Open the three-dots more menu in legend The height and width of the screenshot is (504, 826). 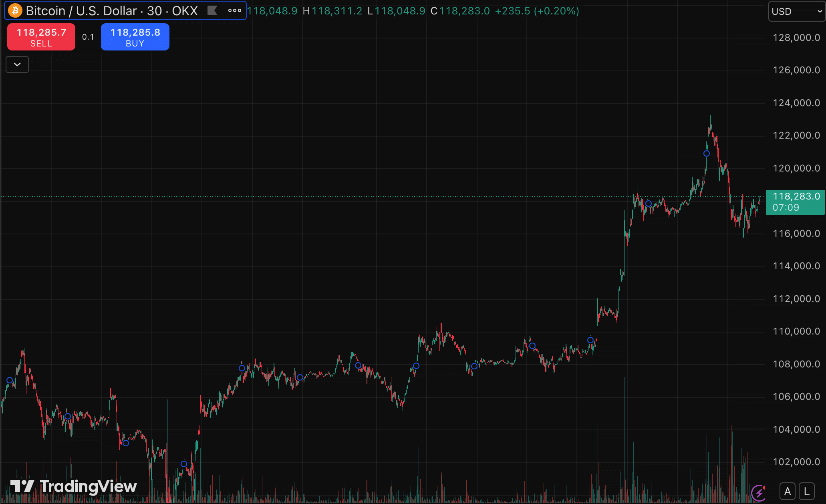235,11
